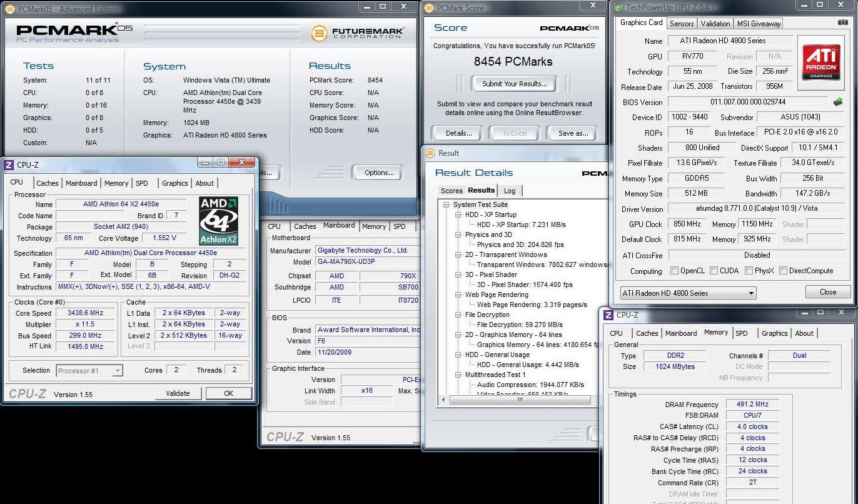Click the Futuremark Corporation logo
858x504 pixels.
point(358,33)
